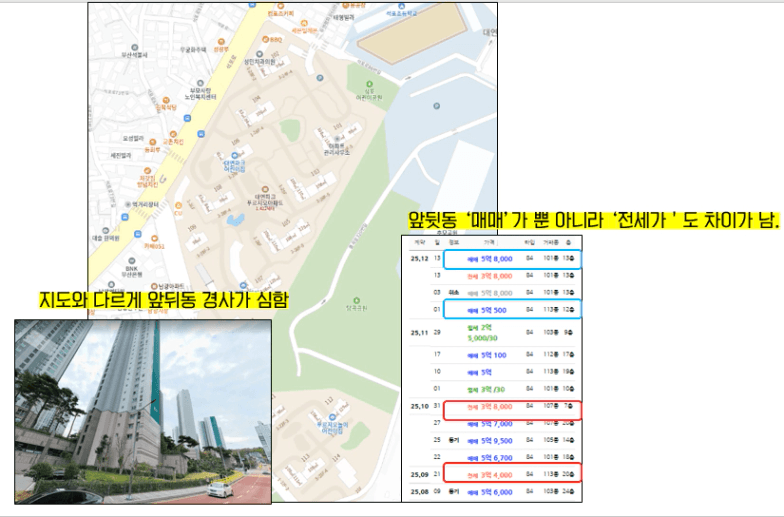Click the 지도와 다르게 앞뒤동 경사가 심함 caption

click(164, 300)
